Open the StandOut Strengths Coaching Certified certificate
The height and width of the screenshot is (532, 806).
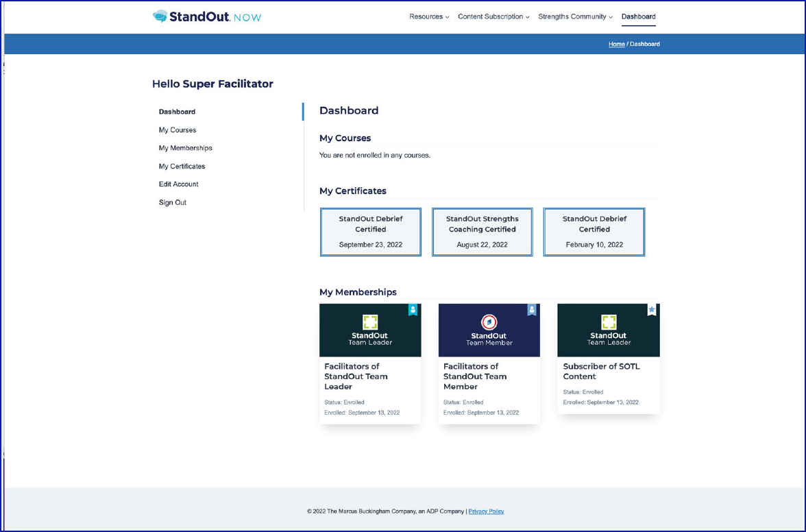click(x=482, y=232)
